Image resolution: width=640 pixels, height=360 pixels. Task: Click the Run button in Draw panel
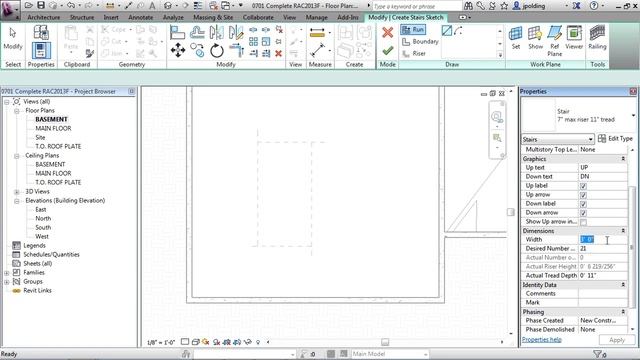(413, 29)
